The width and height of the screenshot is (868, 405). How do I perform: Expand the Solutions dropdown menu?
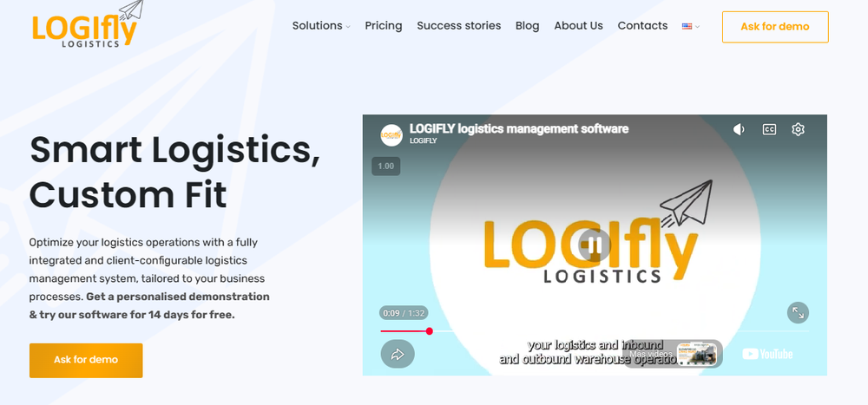[x=321, y=25]
